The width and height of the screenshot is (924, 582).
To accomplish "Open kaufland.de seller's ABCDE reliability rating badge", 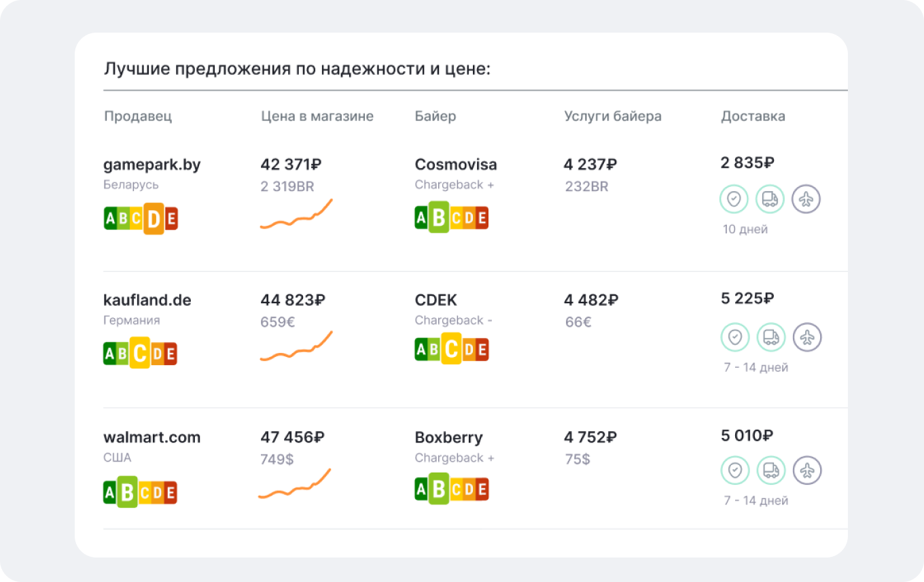I will [x=140, y=354].
